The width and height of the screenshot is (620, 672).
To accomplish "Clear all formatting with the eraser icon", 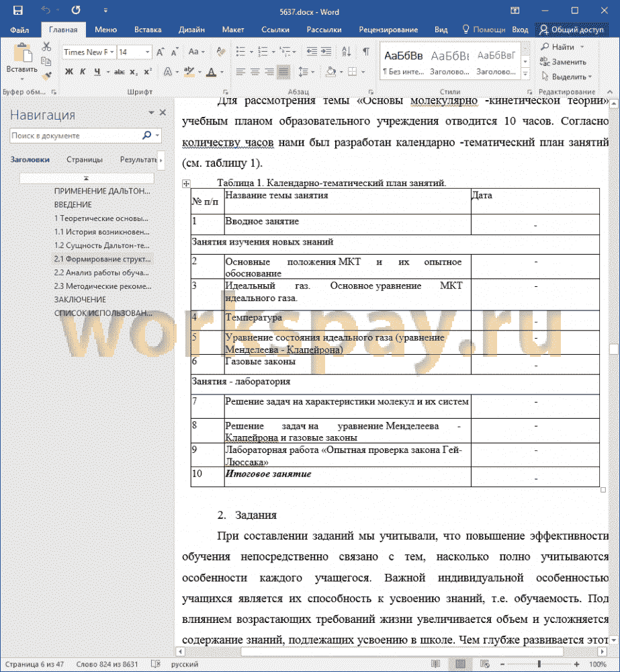I will pyautogui.click(x=221, y=52).
